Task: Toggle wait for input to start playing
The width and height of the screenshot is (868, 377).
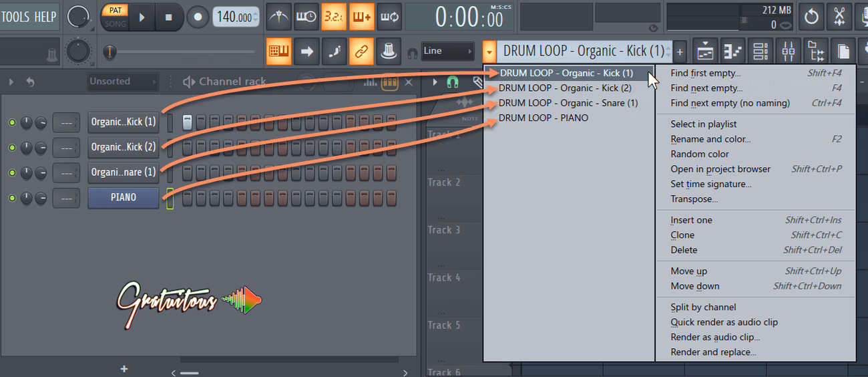Action: point(306,17)
